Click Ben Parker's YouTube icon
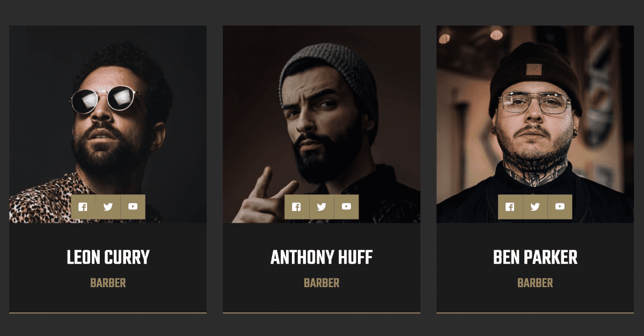644x336 pixels. pos(560,207)
